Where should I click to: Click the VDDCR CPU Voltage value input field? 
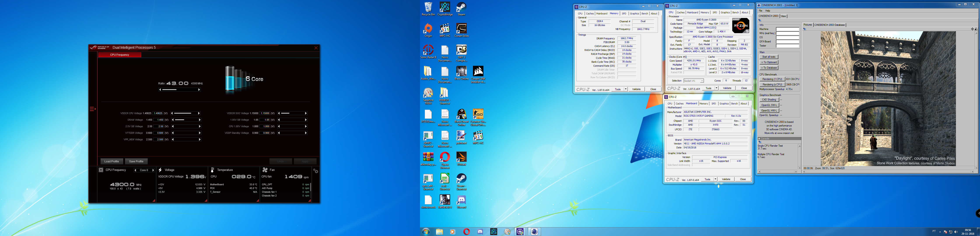pos(158,113)
